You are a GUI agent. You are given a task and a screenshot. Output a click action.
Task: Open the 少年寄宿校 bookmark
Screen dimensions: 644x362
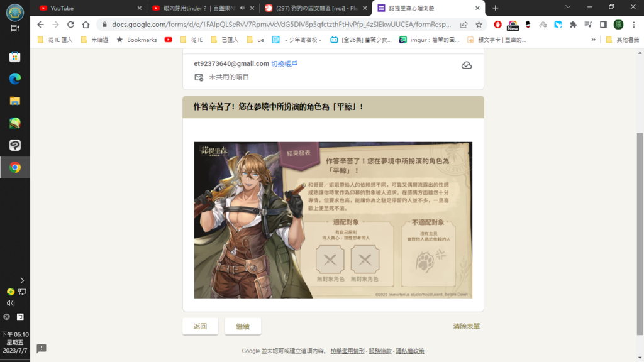pyautogui.click(x=297, y=40)
